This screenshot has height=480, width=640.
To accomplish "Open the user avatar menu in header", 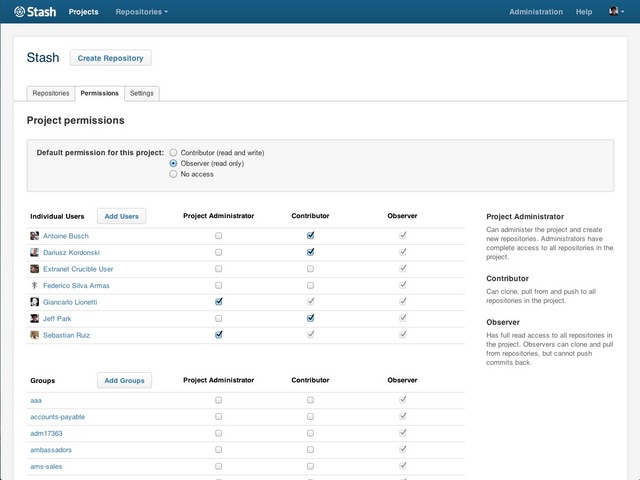I will (616, 12).
